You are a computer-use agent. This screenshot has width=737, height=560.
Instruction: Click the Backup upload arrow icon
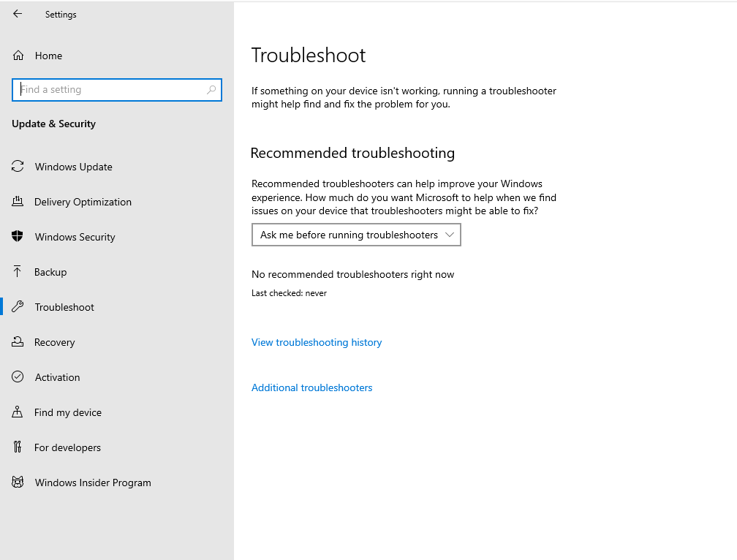coord(18,272)
